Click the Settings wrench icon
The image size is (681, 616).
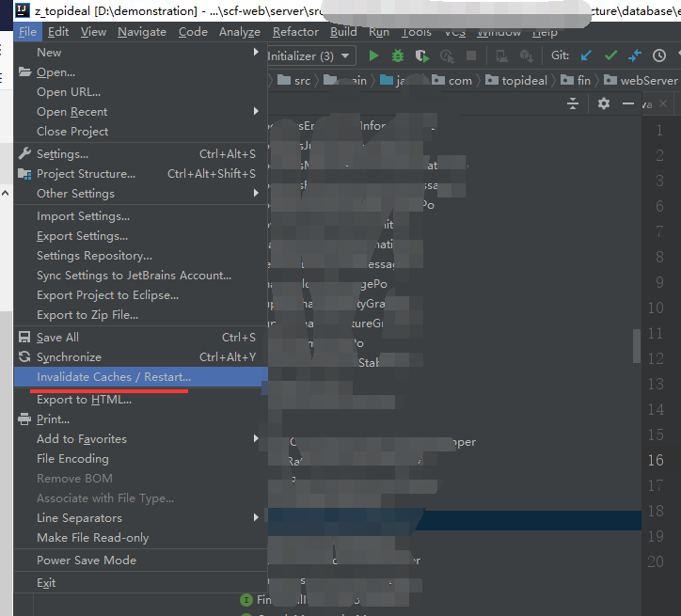pyautogui.click(x=24, y=153)
